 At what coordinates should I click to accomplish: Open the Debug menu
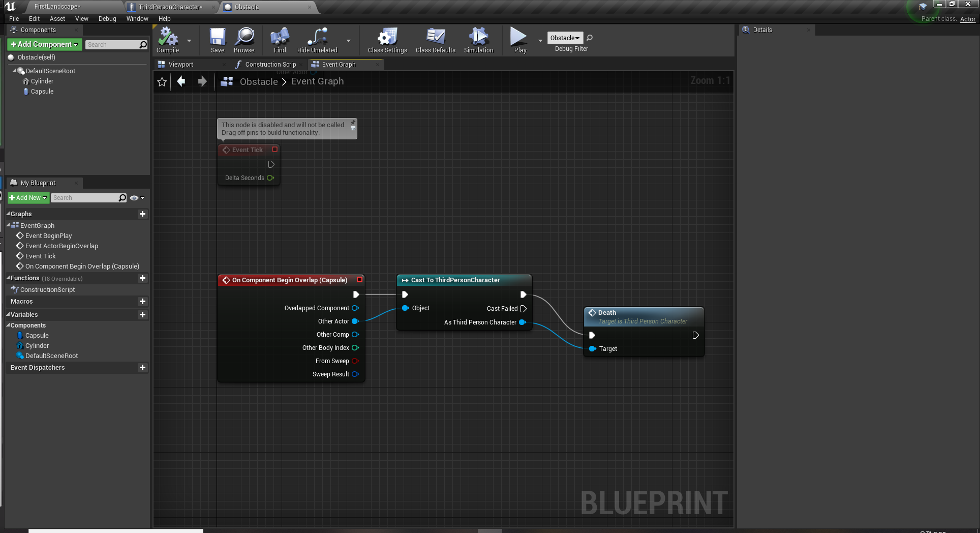[x=107, y=19]
